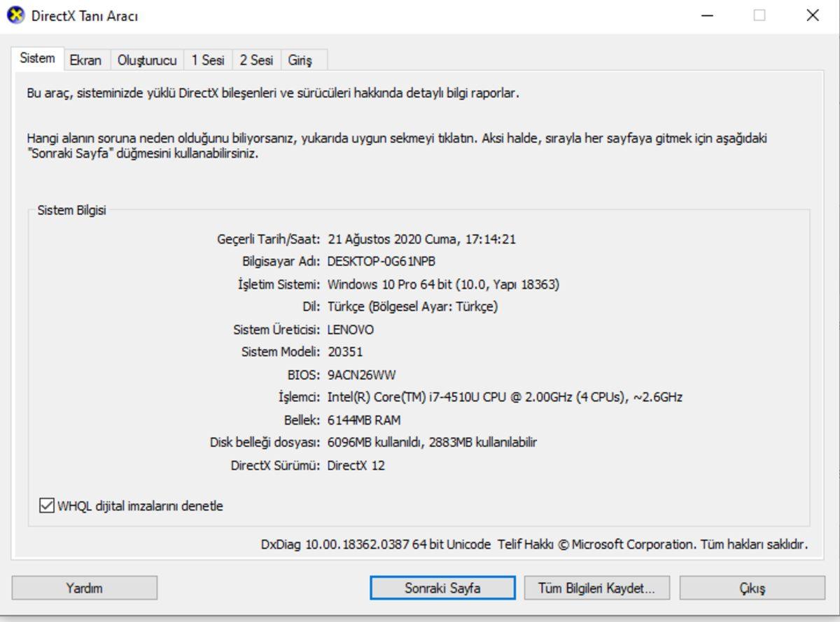Select the computer name DESKTOP-0G61NPB
Screen dimensions: 840x622
click(x=384, y=262)
